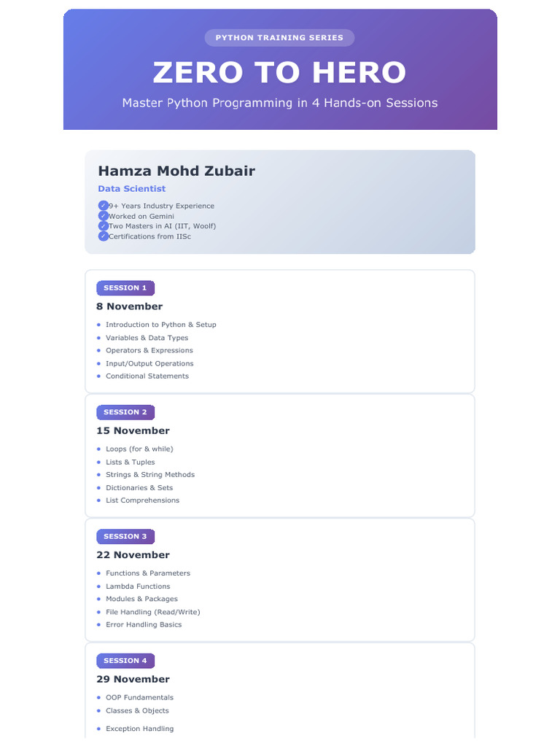Select the "15 November" date heading
The image size is (560, 747).
point(133,430)
